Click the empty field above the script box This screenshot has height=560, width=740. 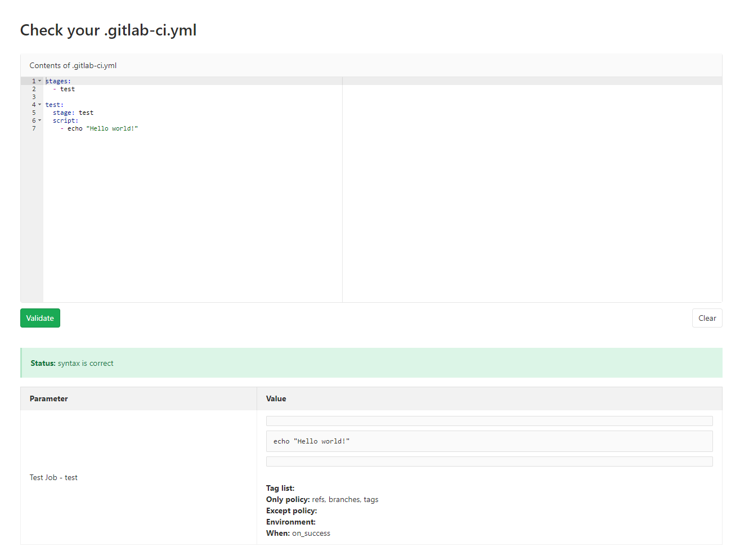coord(489,420)
